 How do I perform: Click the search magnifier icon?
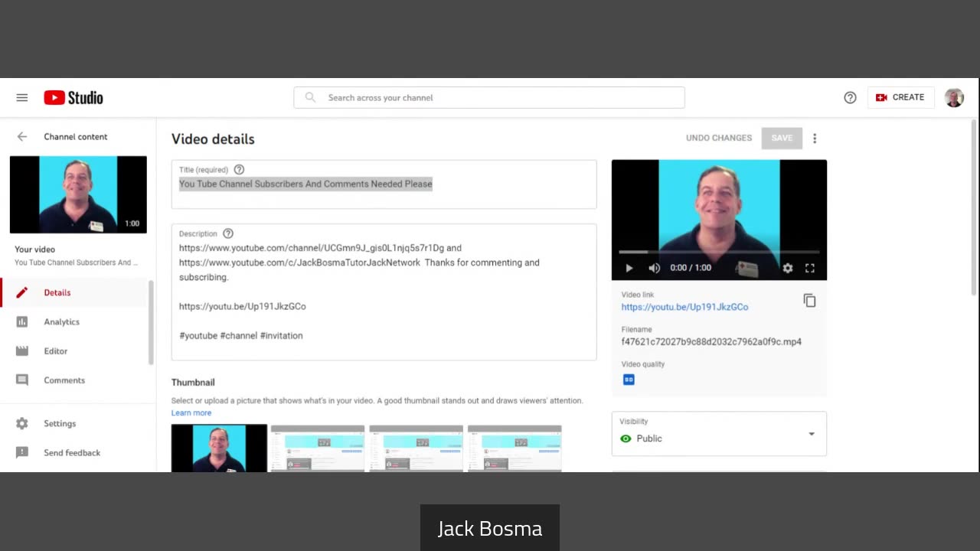(310, 97)
